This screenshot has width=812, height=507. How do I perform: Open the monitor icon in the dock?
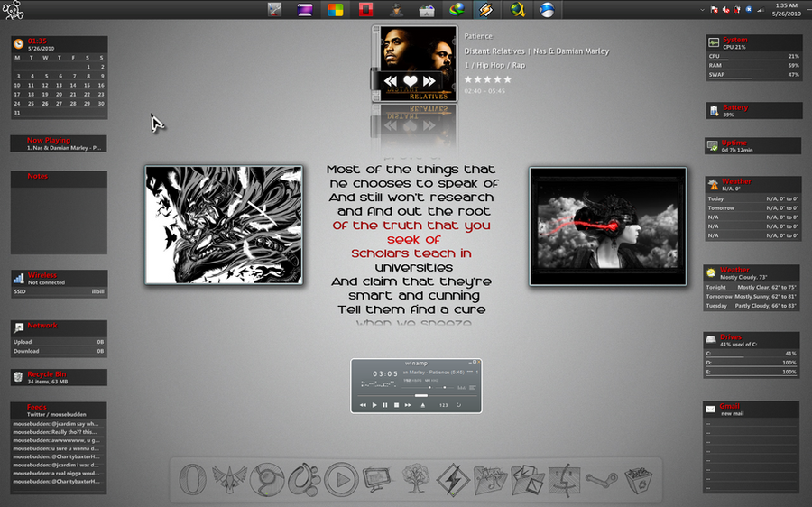click(x=377, y=478)
